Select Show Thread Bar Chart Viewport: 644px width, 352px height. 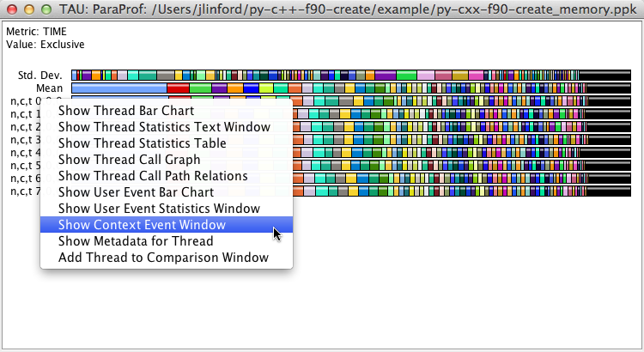pyautogui.click(x=125, y=111)
